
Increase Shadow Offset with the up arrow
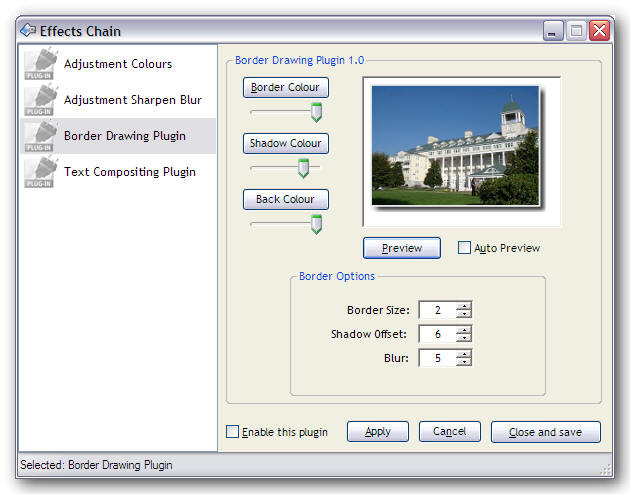(464, 330)
